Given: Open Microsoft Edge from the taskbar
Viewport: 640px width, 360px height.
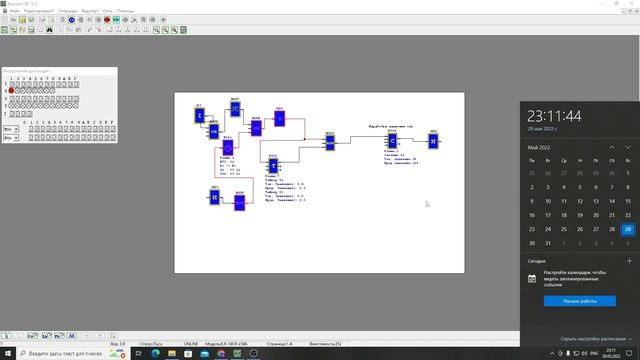Looking at the screenshot, I should pos(156,353).
